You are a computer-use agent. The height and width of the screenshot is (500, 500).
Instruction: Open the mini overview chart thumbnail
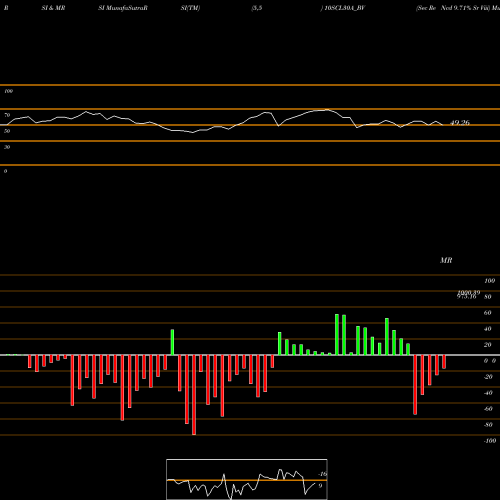pos(247,479)
